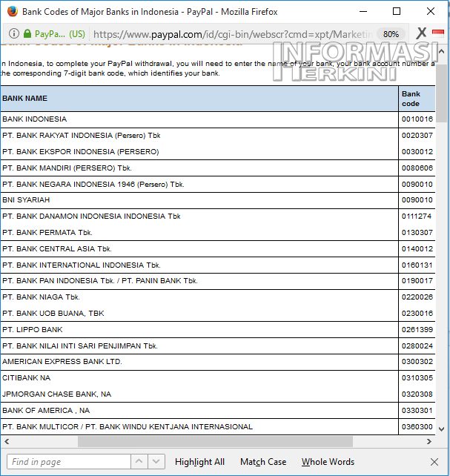Reset the 80% zoom level indicator
Screen dimensions: 450x476
click(x=391, y=34)
